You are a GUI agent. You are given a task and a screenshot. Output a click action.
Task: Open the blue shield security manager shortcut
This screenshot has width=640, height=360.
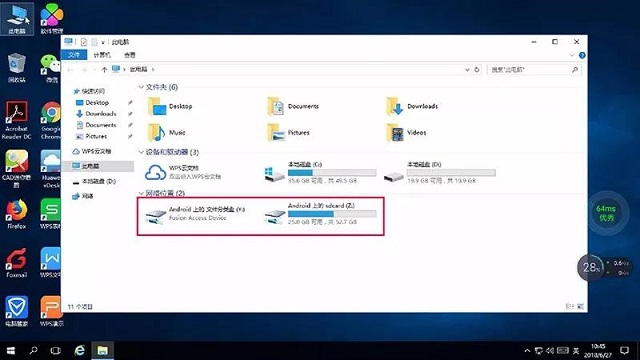coord(16,311)
